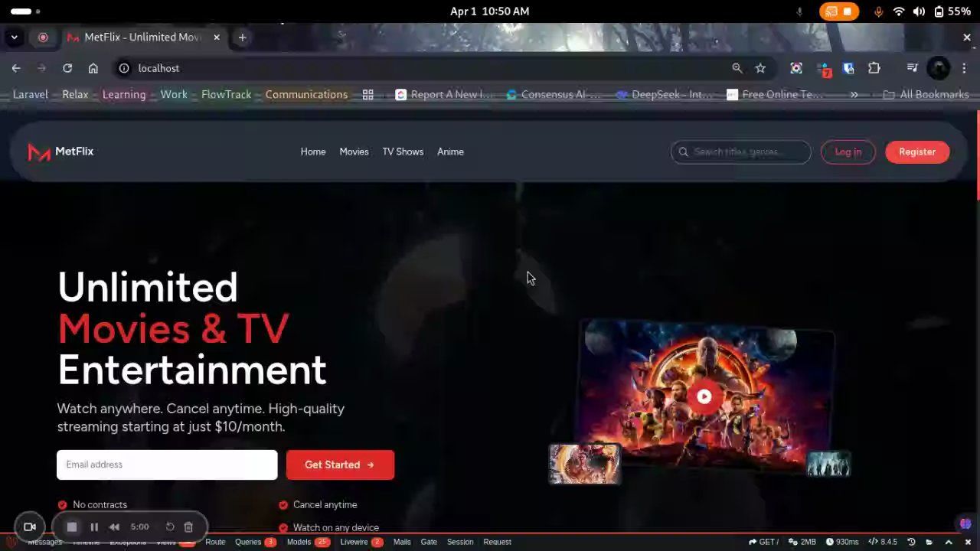Focus the Email address field
The image size is (980, 551).
tap(167, 465)
